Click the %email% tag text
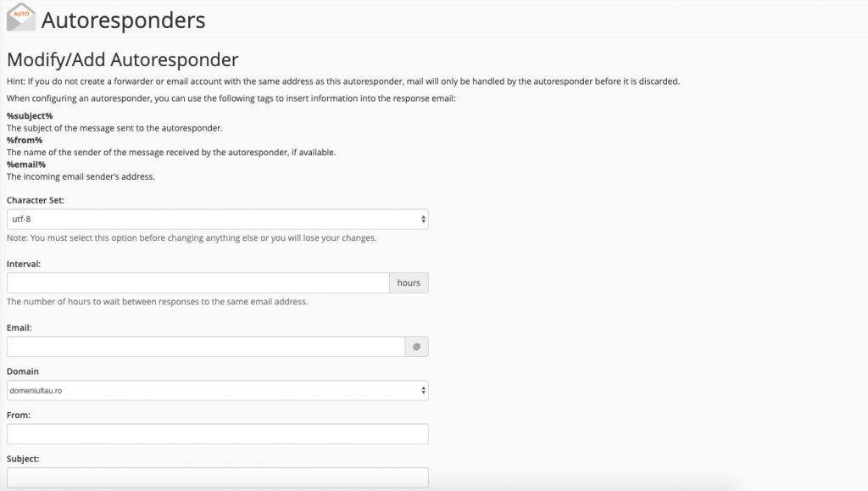 pyautogui.click(x=26, y=165)
